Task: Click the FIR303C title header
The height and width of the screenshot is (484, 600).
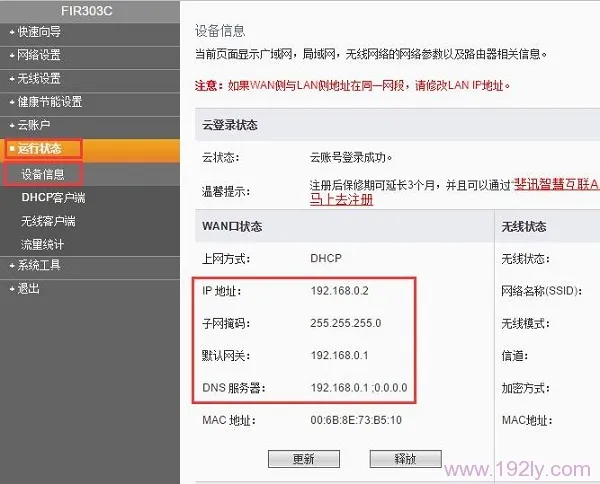Action: 88,8
